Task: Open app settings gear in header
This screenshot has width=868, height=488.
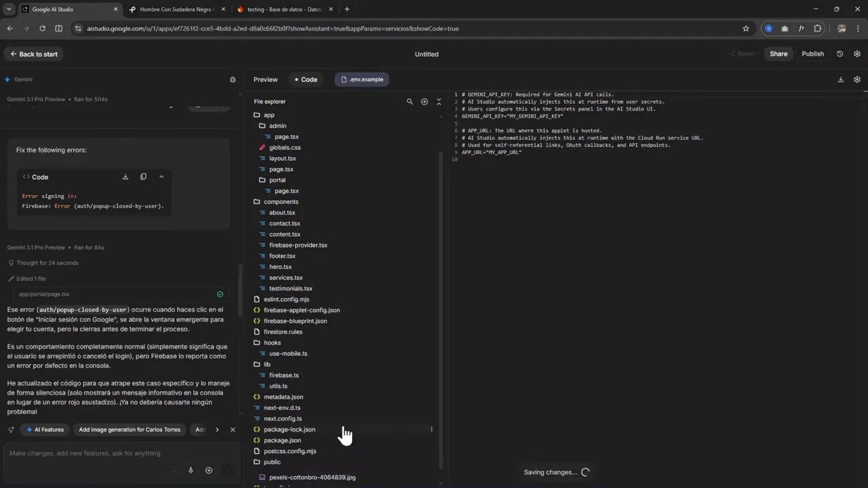Action: tap(857, 54)
